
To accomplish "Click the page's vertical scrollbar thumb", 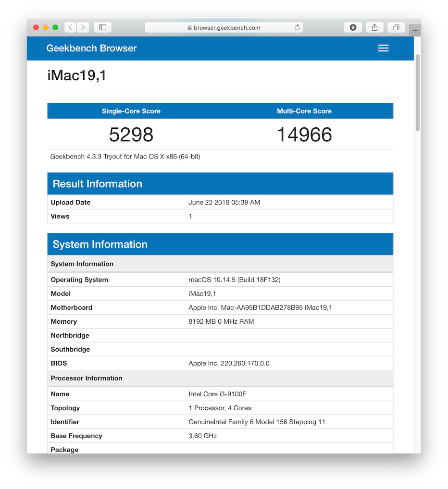I will tap(417, 93).
